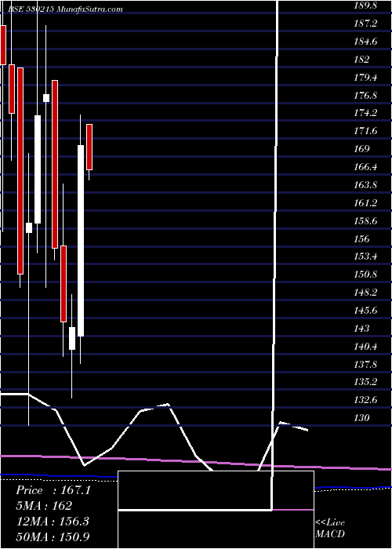
Task: Click the 143 price axis label
Action: tap(361, 329)
